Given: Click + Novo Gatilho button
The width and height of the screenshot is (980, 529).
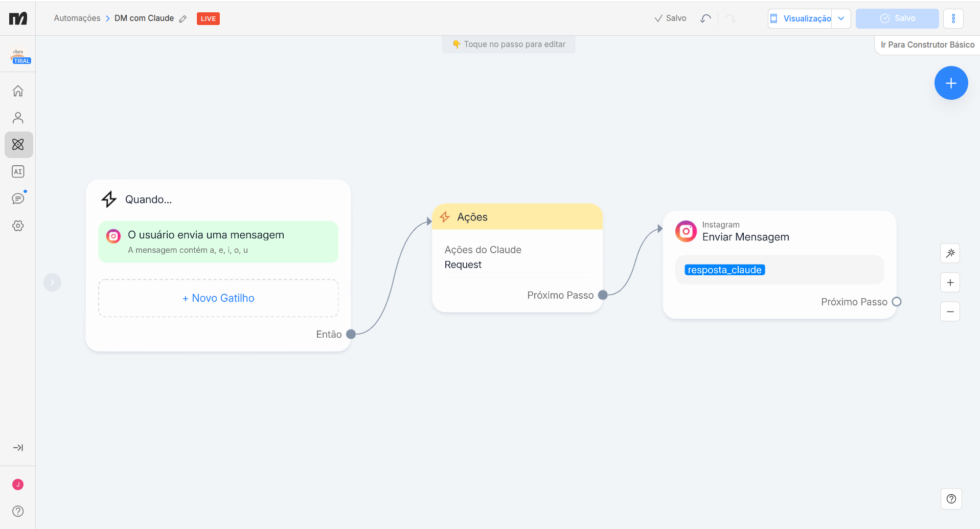Looking at the screenshot, I should coord(218,298).
